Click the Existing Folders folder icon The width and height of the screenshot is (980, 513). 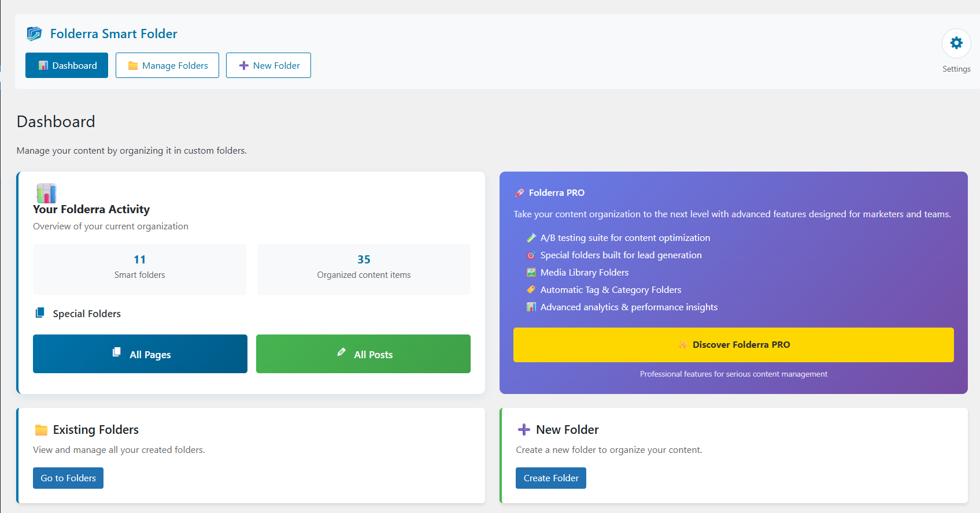point(41,430)
